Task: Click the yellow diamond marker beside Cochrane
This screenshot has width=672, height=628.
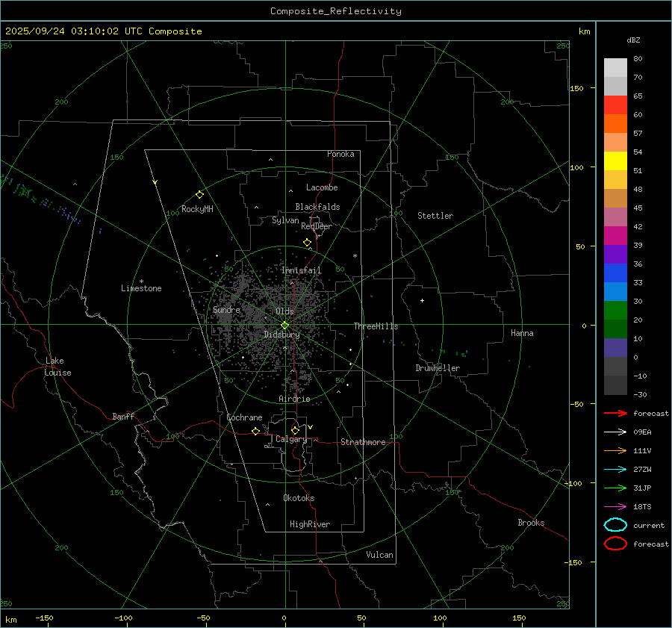Action: click(255, 432)
